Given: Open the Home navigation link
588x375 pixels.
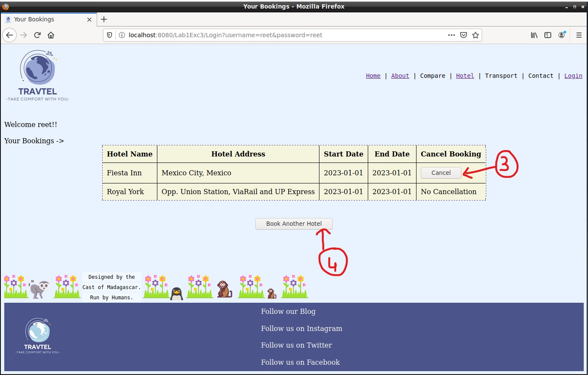Looking at the screenshot, I should point(373,76).
